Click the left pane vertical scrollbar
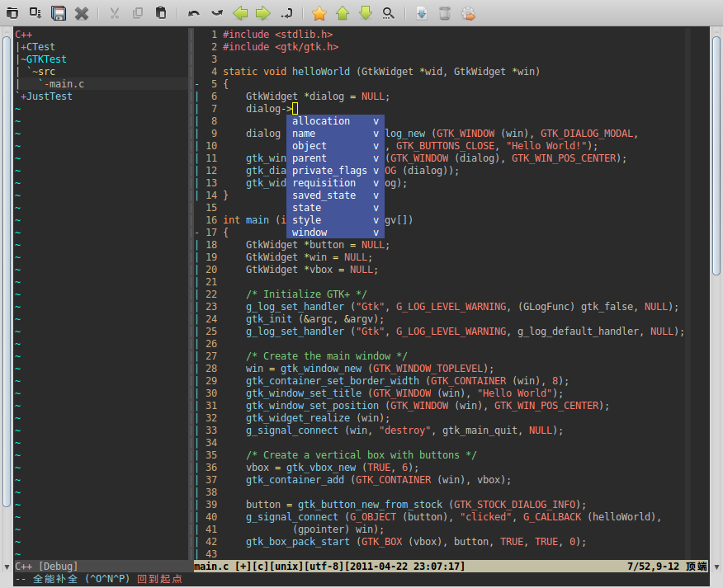Screen dimensions: 723x588 coord(7,271)
